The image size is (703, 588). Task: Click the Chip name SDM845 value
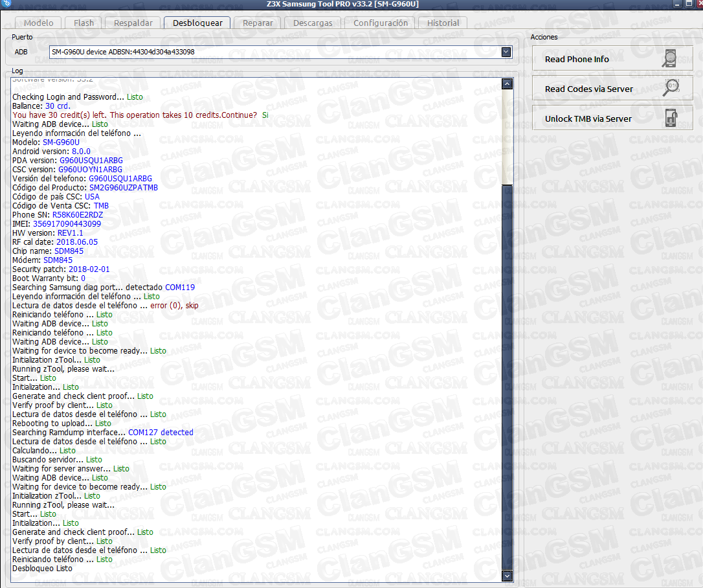pos(69,251)
